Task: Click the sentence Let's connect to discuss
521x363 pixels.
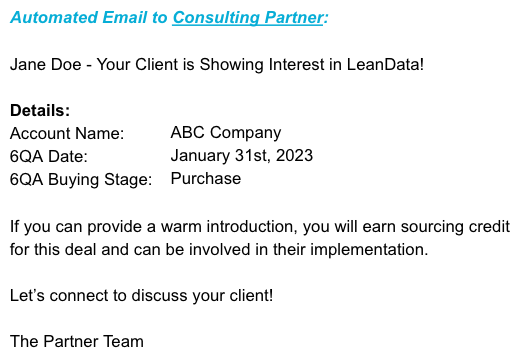Action: click(142, 296)
